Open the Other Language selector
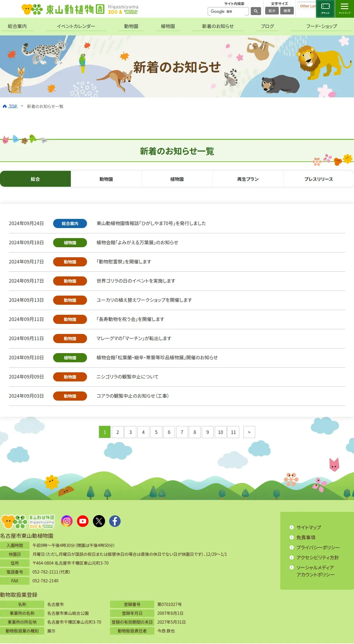 click(x=307, y=6)
